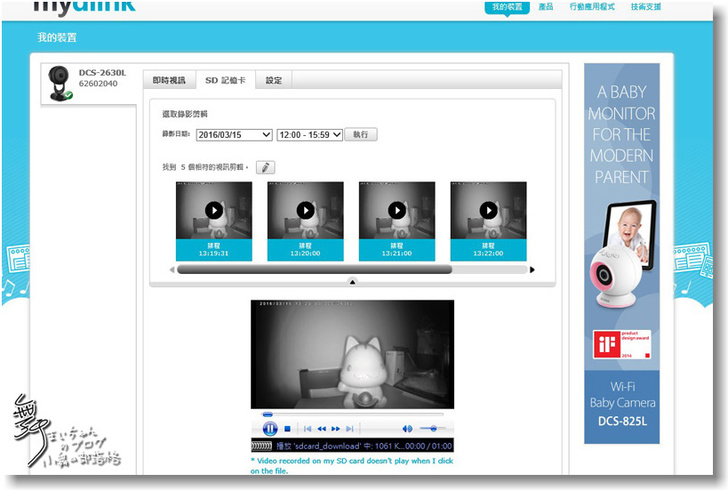Click the mydlink logo
The image size is (728, 490).
[84, 7]
